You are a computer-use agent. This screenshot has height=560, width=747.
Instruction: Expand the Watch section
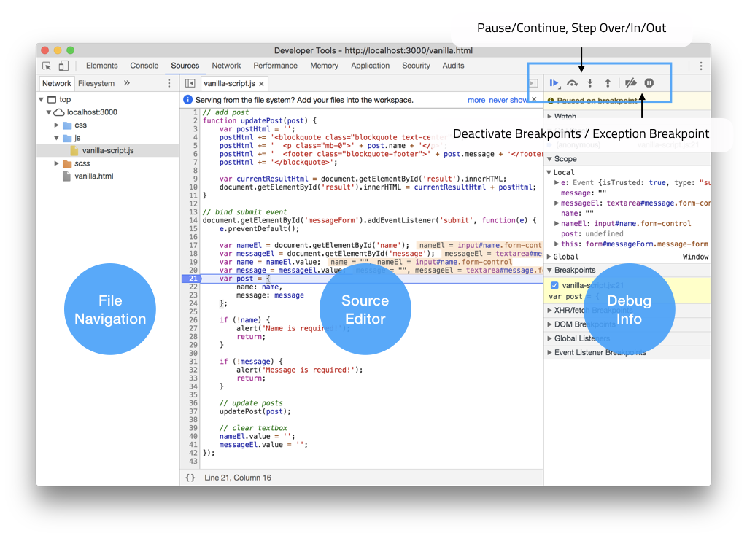pyautogui.click(x=550, y=116)
